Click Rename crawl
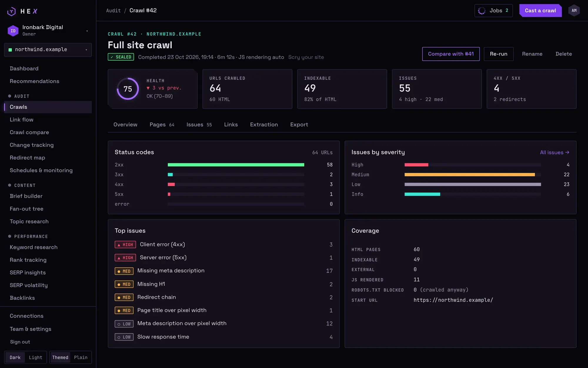Screen dimensions: 588x368 (x=532, y=54)
